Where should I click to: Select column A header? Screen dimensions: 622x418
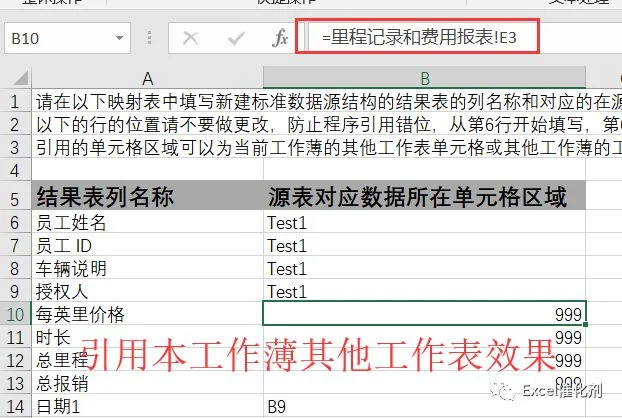click(x=147, y=78)
